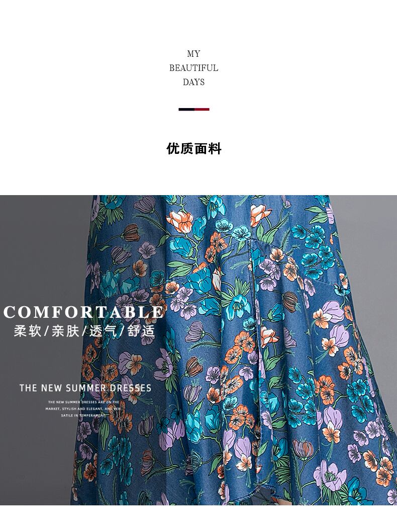
Task: Click the word "MY" in header
Action: pyautogui.click(x=193, y=54)
